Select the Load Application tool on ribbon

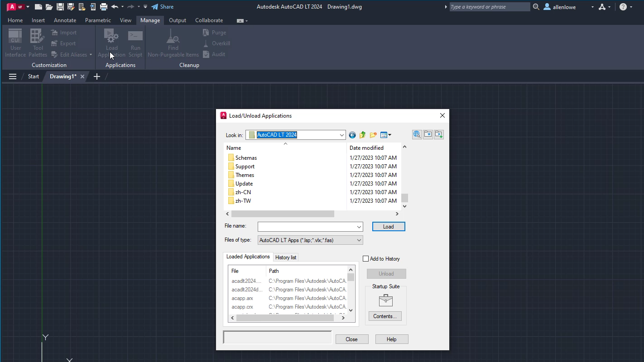click(111, 42)
